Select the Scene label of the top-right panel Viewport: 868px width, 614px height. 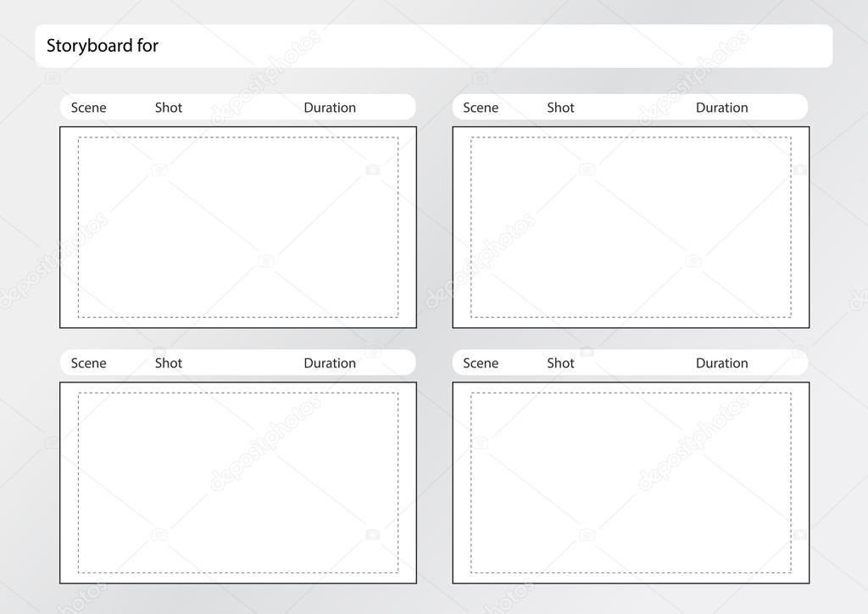point(481,108)
